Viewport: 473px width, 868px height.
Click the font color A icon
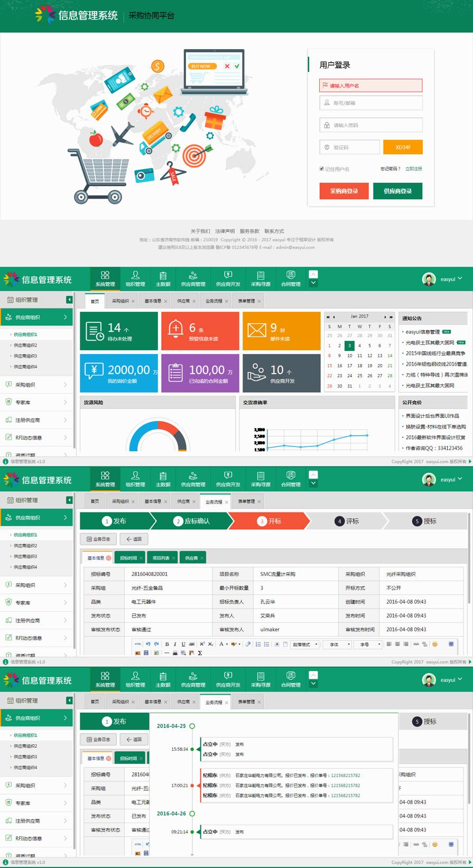click(221, 644)
